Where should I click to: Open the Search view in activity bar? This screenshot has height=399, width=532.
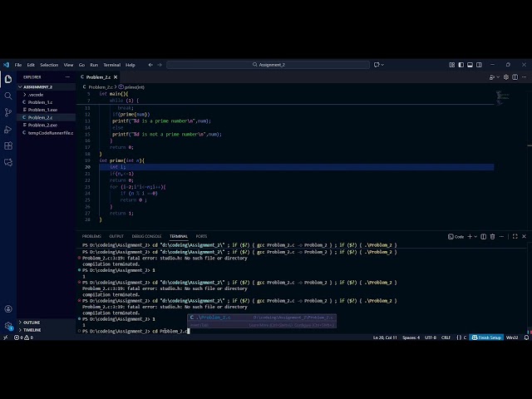click(x=8, y=96)
